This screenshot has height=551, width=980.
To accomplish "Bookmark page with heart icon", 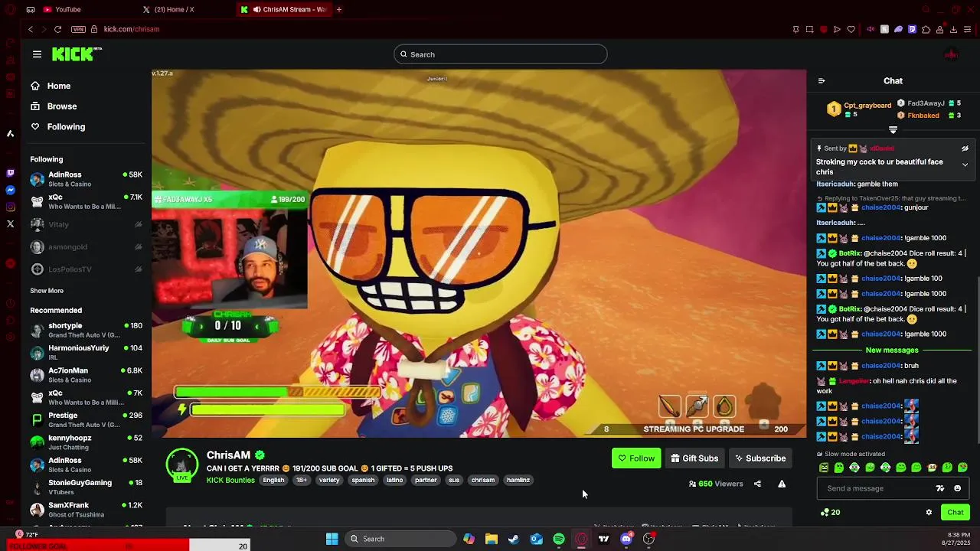I will (x=851, y=29).
